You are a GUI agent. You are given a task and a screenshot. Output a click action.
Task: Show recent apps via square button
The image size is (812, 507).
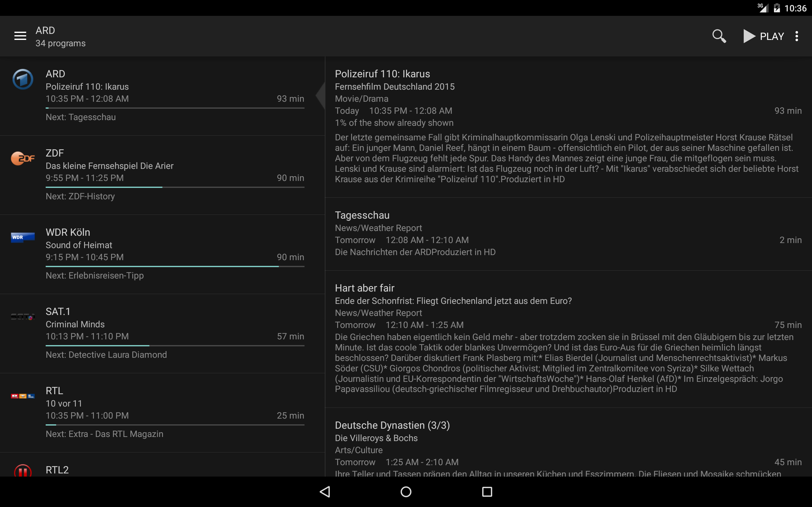coord(487,491)
